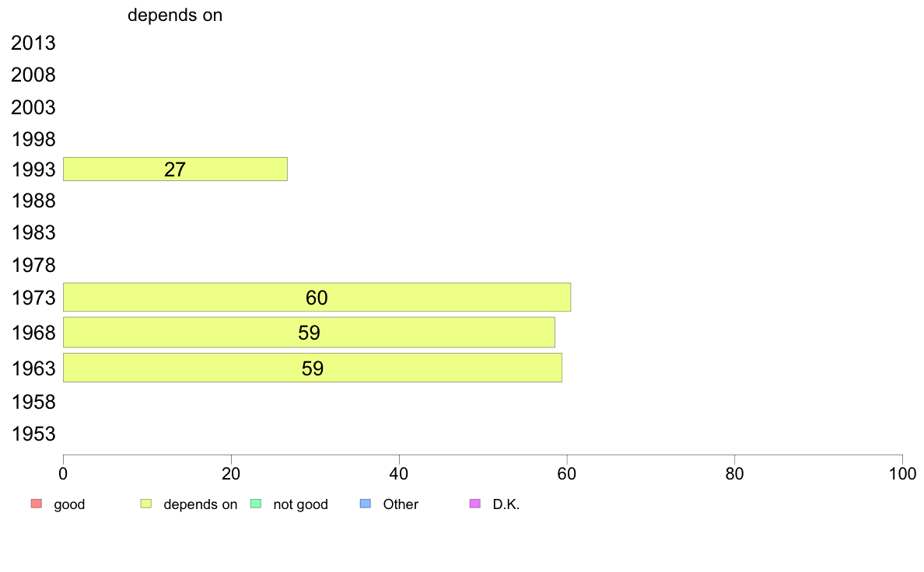Click the 2008 year label
The image size is (924, 572).
(33, 75)
